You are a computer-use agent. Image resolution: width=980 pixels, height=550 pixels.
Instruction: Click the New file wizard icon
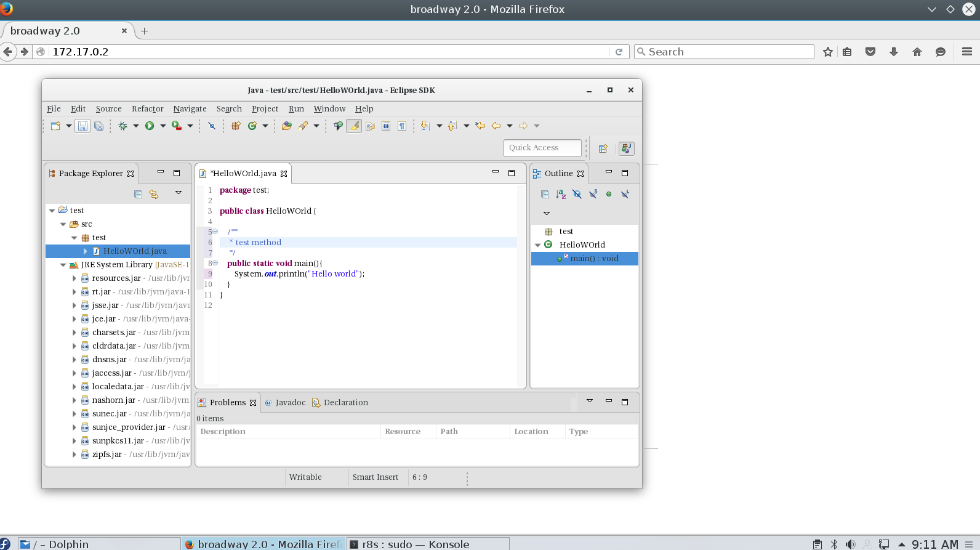tap(55, 126)
